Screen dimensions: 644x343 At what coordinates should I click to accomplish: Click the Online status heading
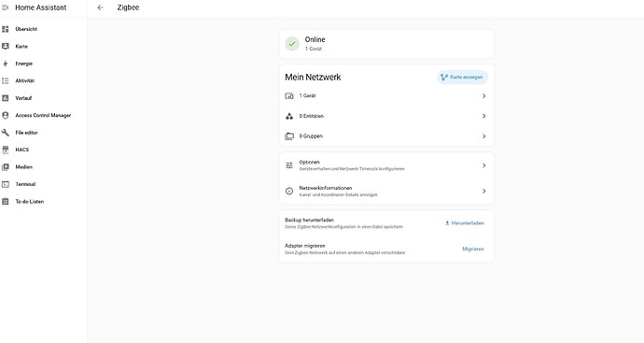(x=315, y=39)
